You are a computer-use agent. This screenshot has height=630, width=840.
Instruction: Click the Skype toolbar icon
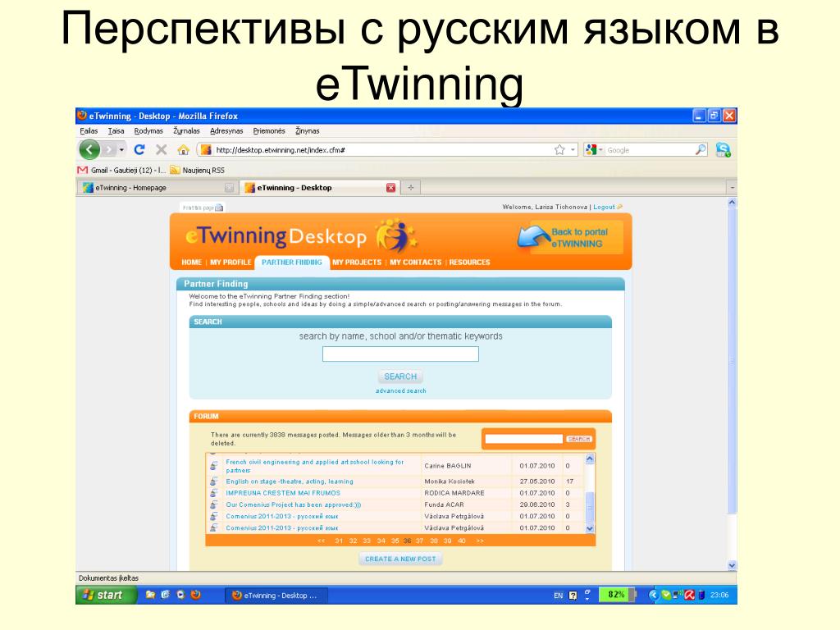click(724, 149)
